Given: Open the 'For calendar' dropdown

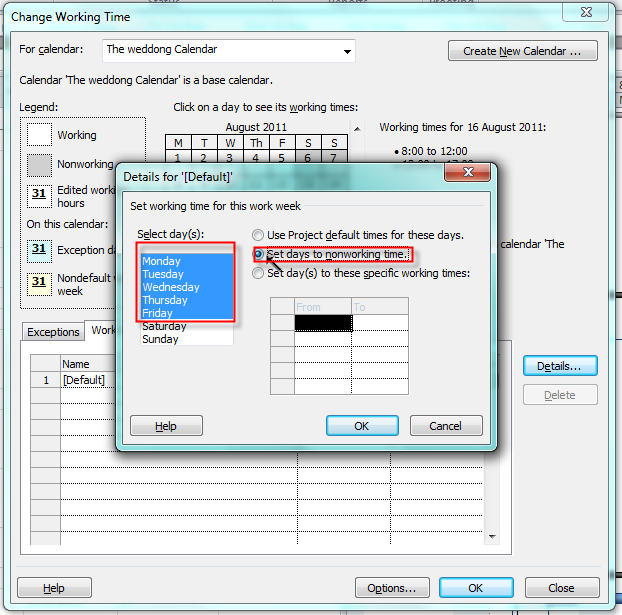Looking at the screenshot, I should pyautogui.click(x=346, y=50).
